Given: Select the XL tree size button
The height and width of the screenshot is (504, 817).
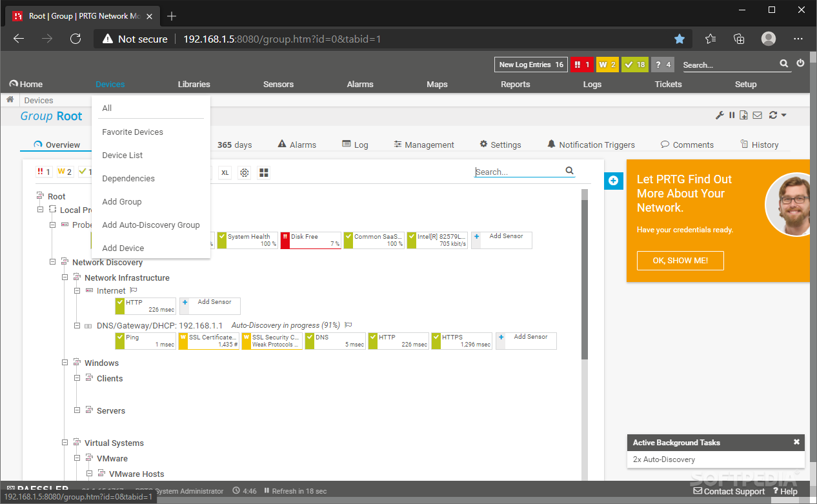Looking at the screenshot, I should click(x=225, y=172).
